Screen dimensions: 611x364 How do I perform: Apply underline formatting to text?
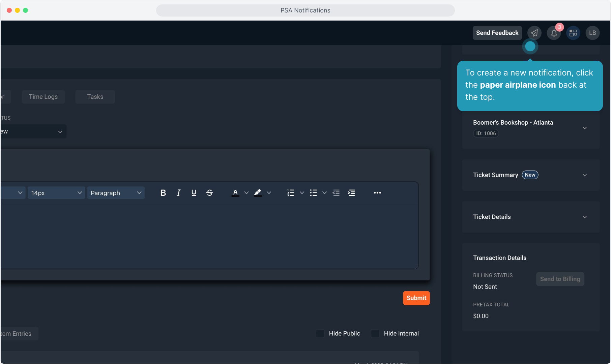194,193
